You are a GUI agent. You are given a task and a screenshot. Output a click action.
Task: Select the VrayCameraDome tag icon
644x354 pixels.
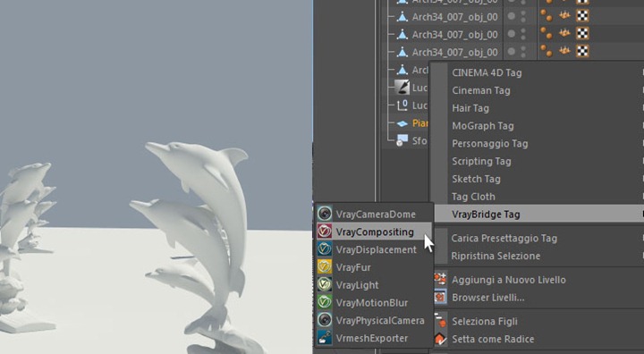(x=325, y=214)
